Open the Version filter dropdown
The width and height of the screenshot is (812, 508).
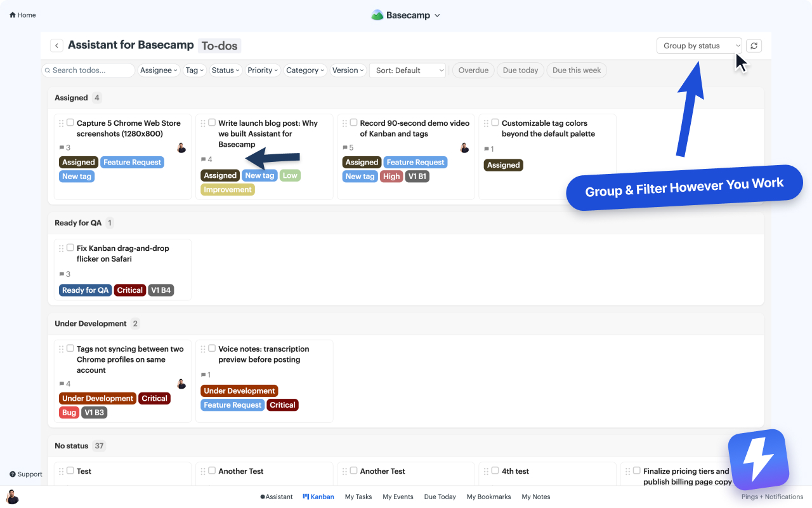click(x=348, y=70)
